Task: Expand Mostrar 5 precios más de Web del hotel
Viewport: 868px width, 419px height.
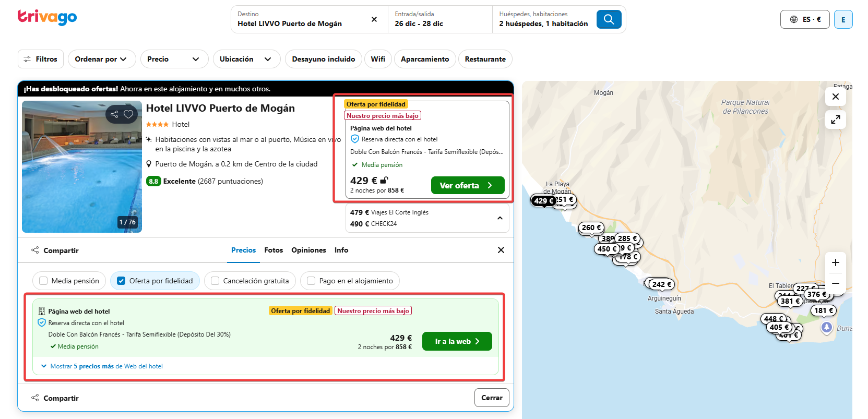Action: [x=102, y=366]
